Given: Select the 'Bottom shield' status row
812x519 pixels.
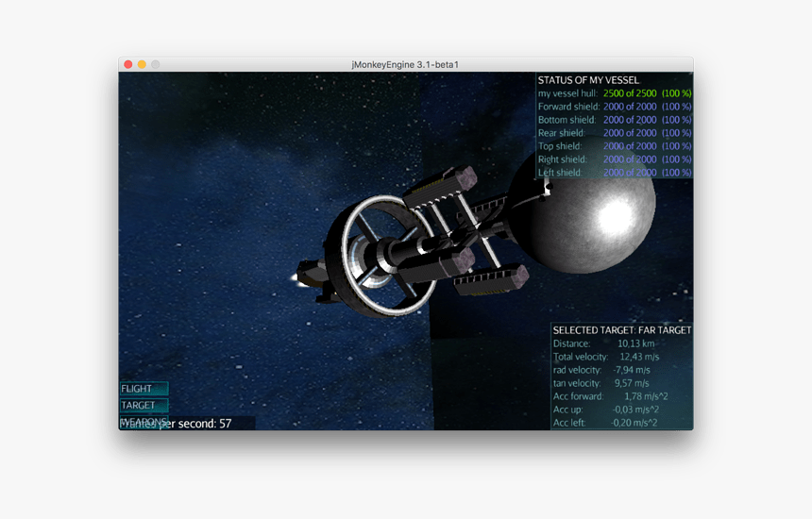Looking at the screenshot, I should click(x=615, y=120).
